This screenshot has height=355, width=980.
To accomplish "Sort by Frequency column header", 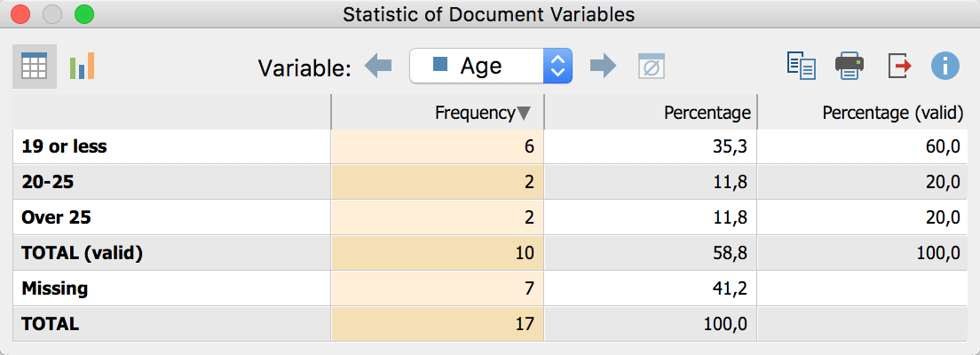I will [x=474, y=113].
